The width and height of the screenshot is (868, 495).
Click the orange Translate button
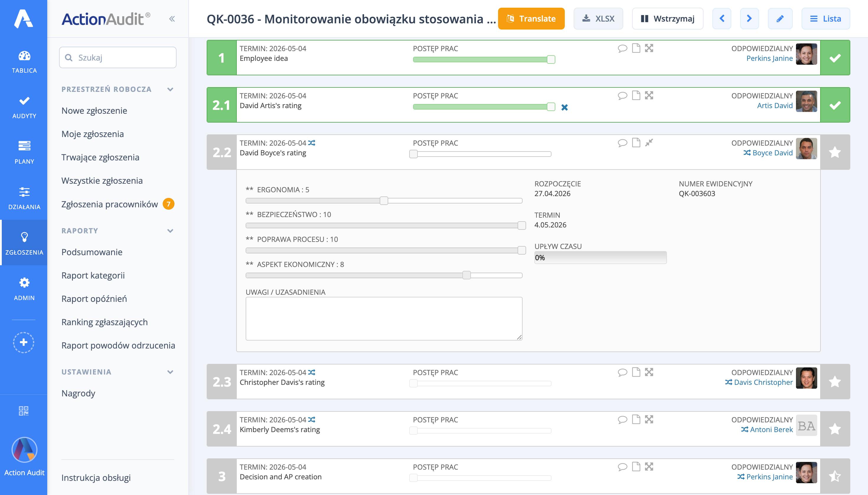(531, 19)
